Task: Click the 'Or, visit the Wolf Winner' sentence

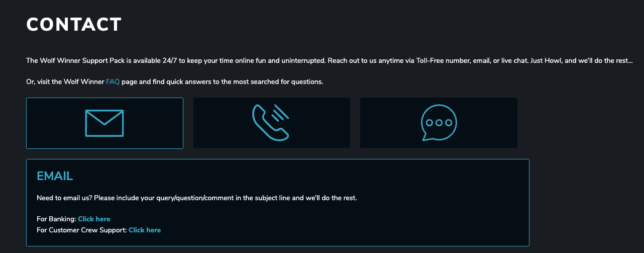Action: click(x=65, y=81)
